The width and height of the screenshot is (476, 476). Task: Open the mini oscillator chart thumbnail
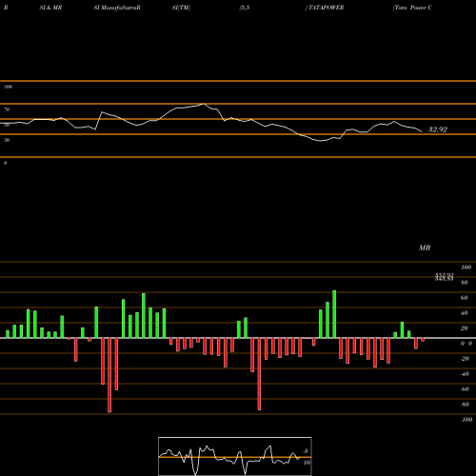235,456
